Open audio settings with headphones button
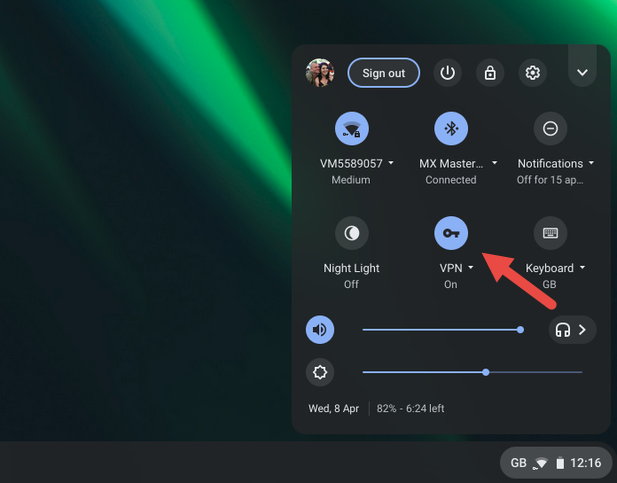 pyautogui.click(x=573, y=329)
